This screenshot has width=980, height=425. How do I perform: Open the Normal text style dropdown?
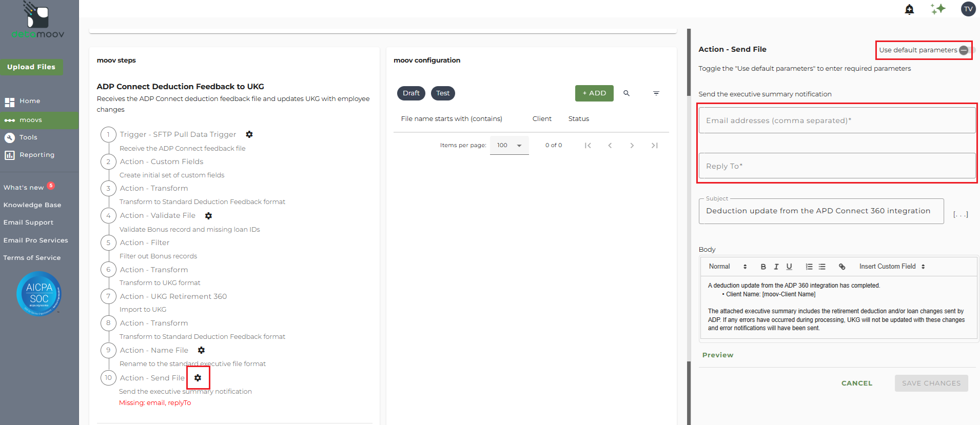[728, 267]
